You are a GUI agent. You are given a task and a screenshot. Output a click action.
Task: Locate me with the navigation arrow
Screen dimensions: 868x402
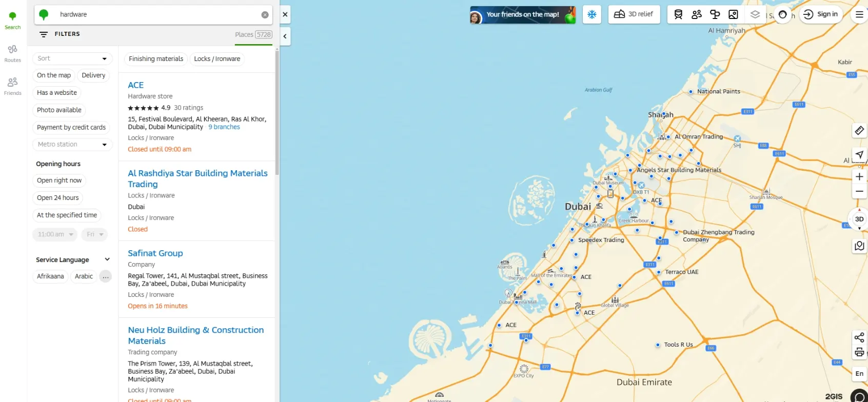click(859, 154)
